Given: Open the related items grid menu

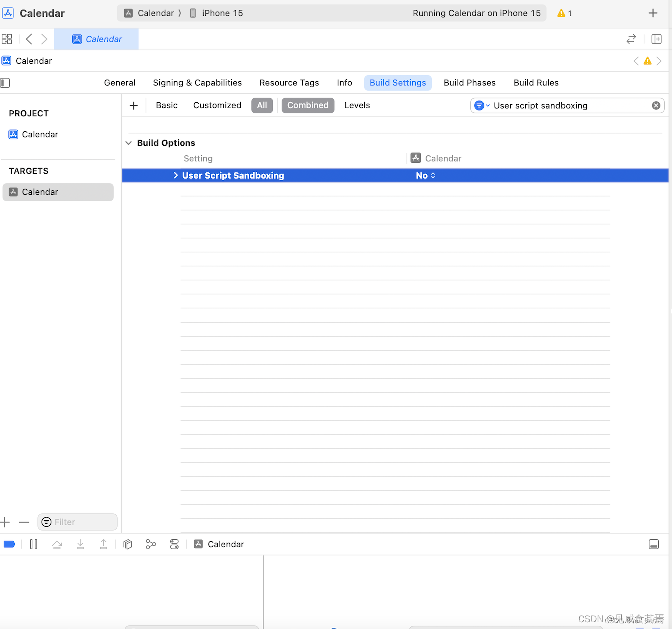Looking at the screenshot, I should pyautogui.click(x=7, y=39).
